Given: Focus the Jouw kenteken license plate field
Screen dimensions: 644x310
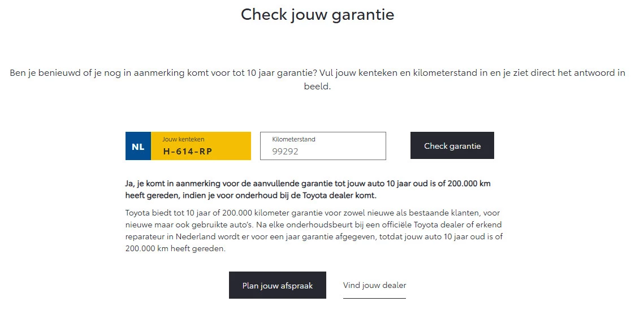Looking at the screenshot, I should pos(201,147).
